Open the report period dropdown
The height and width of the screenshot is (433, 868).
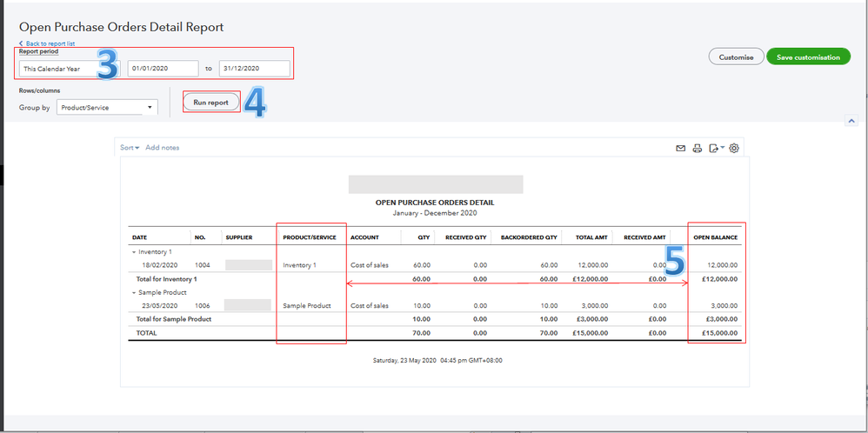[x=70, y=69]
